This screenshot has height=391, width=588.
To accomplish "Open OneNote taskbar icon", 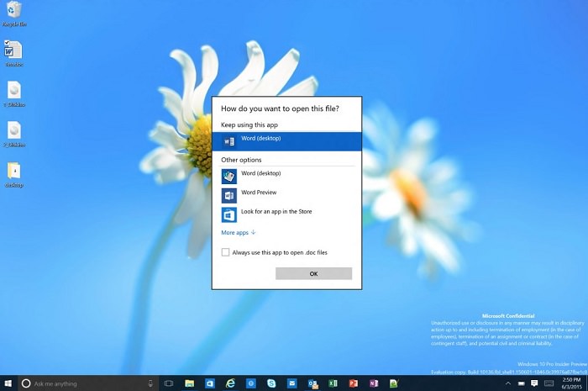I will click(x=374, y=383).
